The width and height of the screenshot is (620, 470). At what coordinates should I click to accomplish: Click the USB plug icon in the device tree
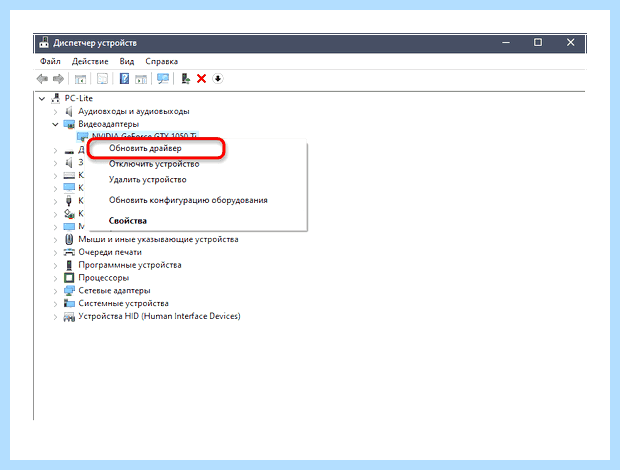point(69,201)
